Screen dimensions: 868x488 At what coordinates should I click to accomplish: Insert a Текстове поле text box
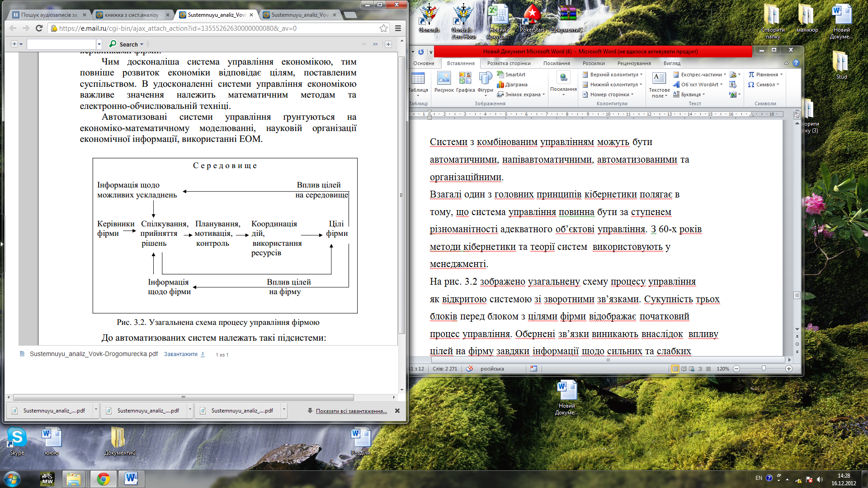659,84
